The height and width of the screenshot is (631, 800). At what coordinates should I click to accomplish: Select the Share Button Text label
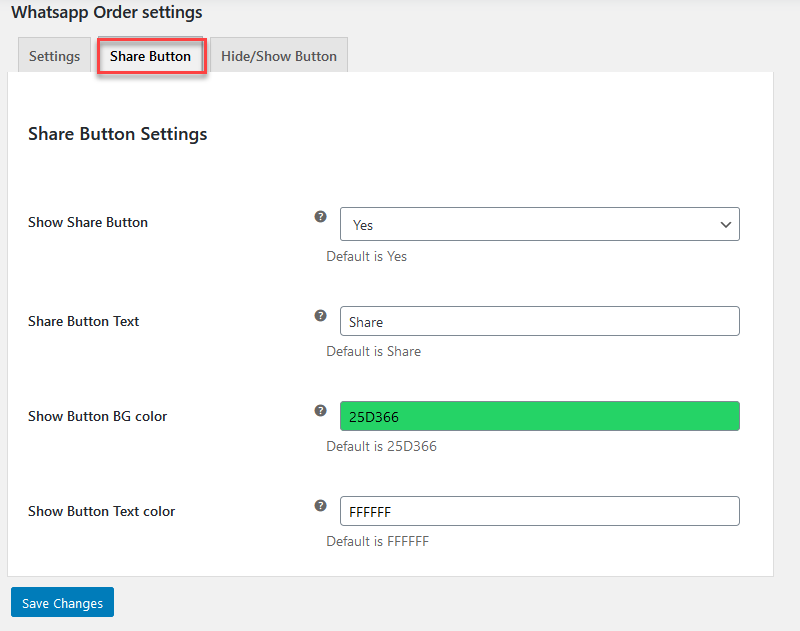pos(84,321)
